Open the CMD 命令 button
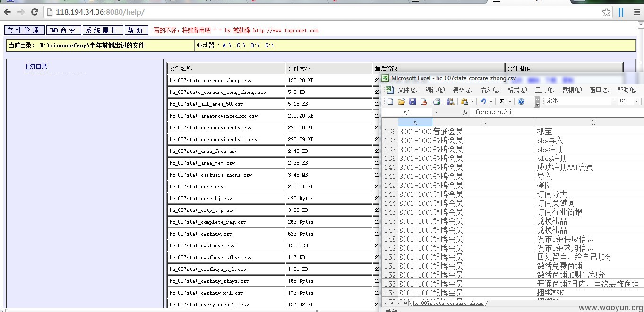This screenshot has width=644, height=312. (63, 30)
